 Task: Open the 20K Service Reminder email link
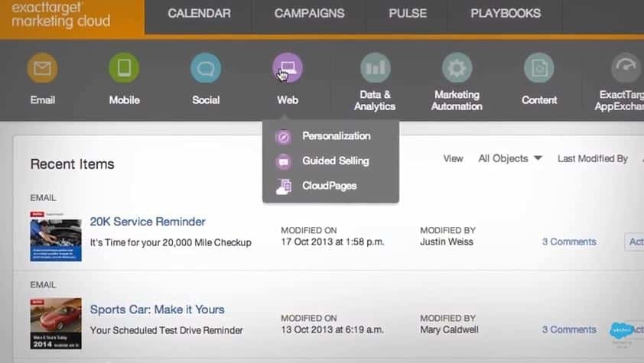[x=148, y=222]
